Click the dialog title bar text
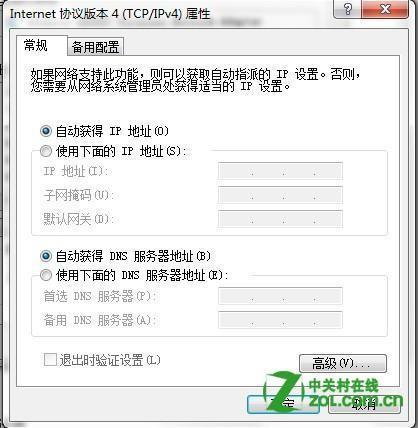This screenshot has height=428, width=418. [x=110, y=14]
